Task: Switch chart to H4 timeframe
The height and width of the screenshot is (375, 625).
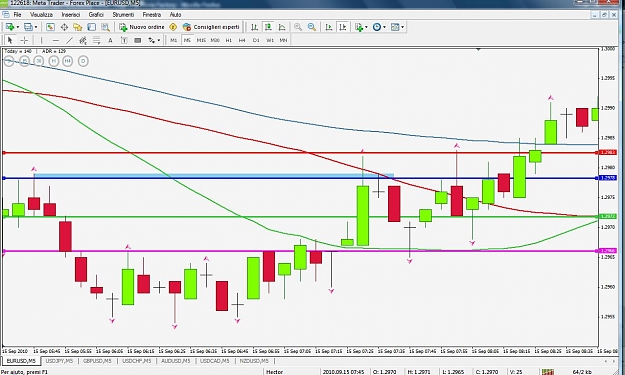Action: 242,40
